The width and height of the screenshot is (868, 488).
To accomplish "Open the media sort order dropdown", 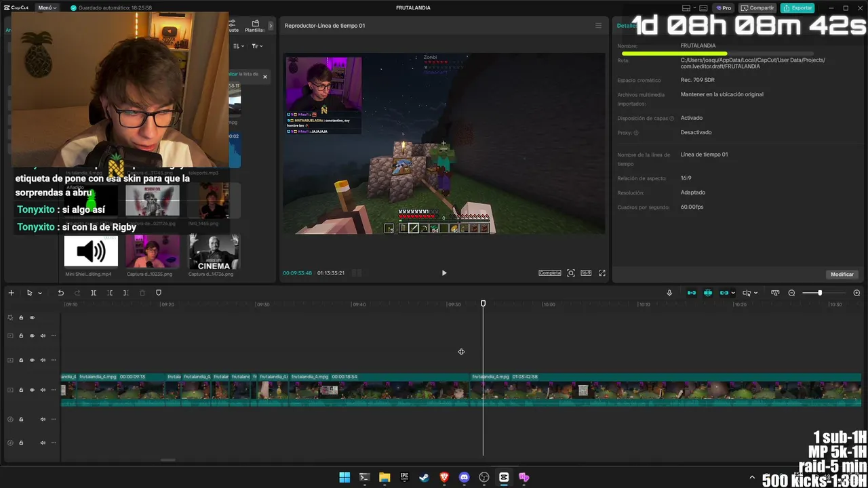I will coord(239,46).
